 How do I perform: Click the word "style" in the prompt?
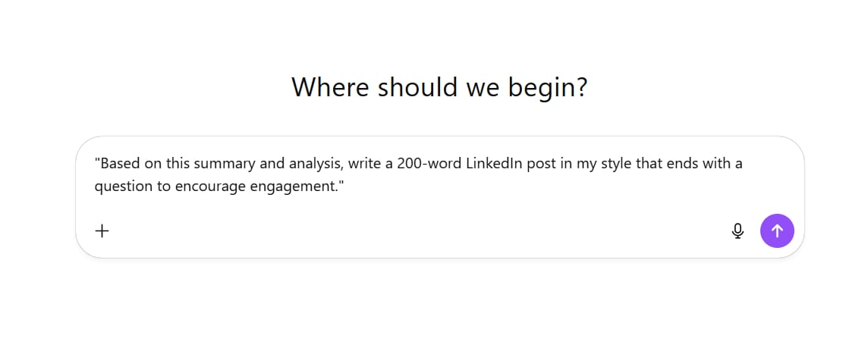pos(612,163)
